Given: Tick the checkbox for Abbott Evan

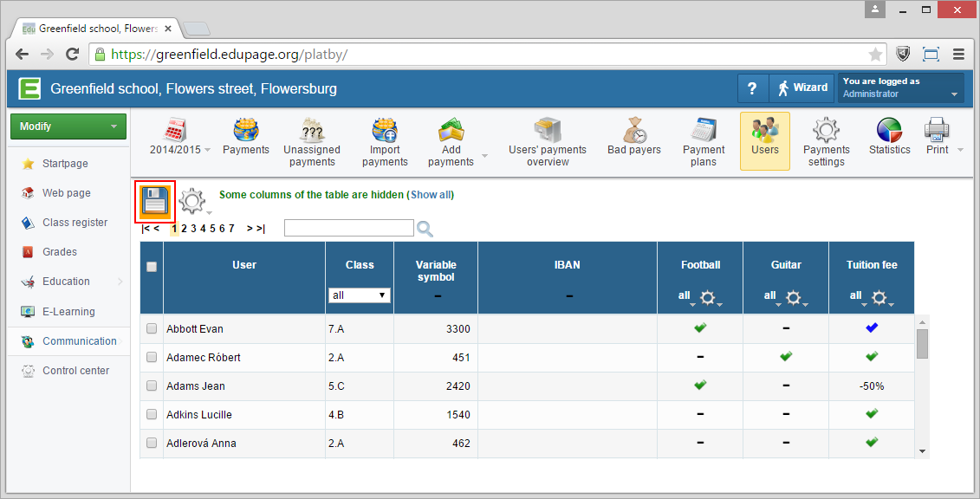Looking at the screenshot, I should (152, 328).
